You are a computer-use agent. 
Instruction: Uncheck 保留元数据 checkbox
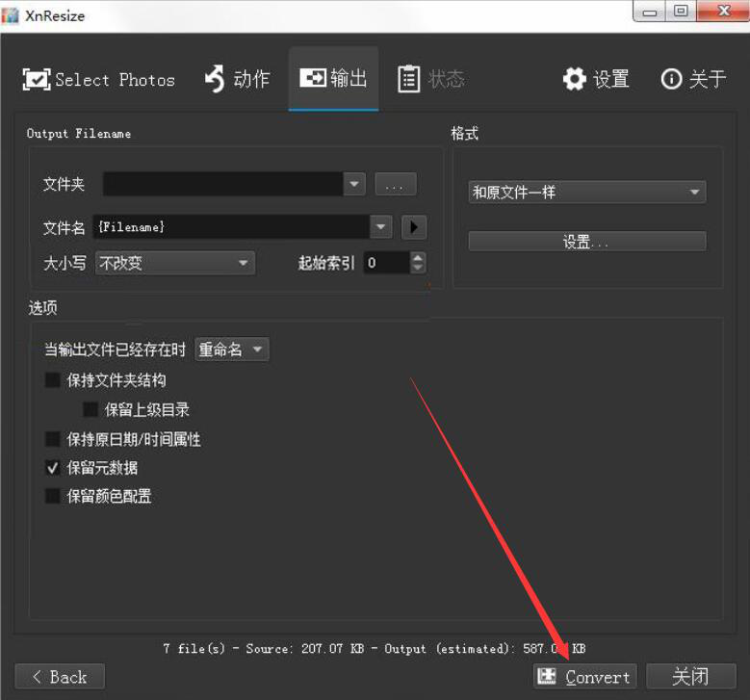[x=53, y=467]
